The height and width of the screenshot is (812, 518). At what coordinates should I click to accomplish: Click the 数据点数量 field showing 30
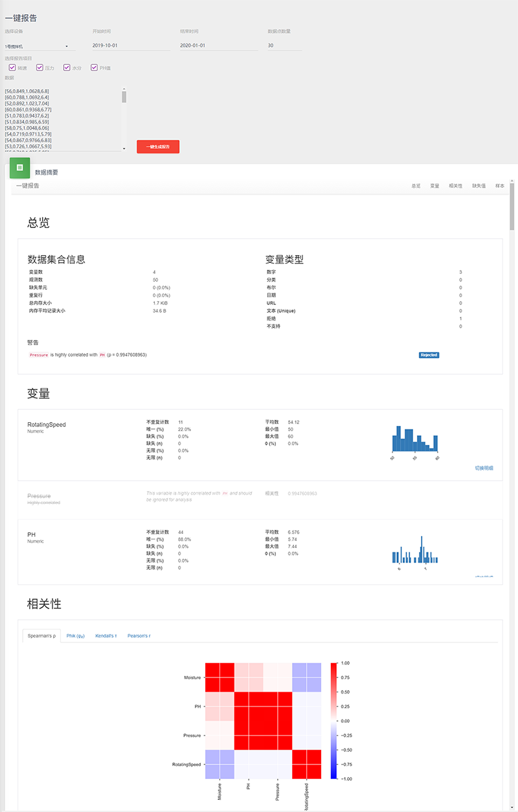[x=285, y=46]
